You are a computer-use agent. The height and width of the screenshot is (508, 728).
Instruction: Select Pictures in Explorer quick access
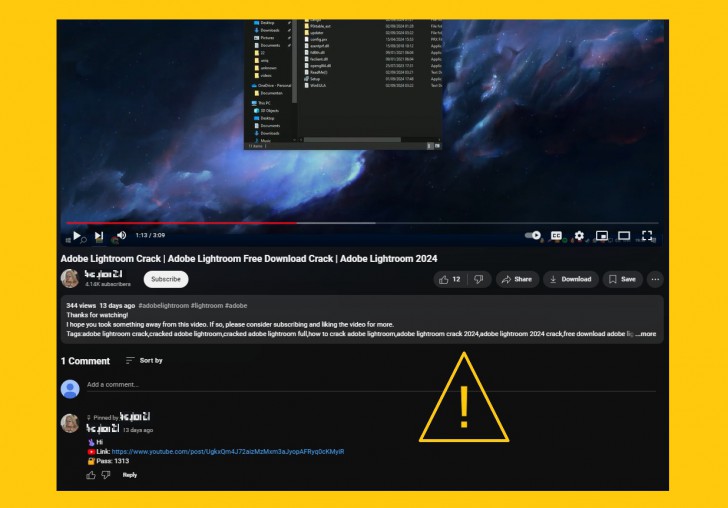pos(267,38)
